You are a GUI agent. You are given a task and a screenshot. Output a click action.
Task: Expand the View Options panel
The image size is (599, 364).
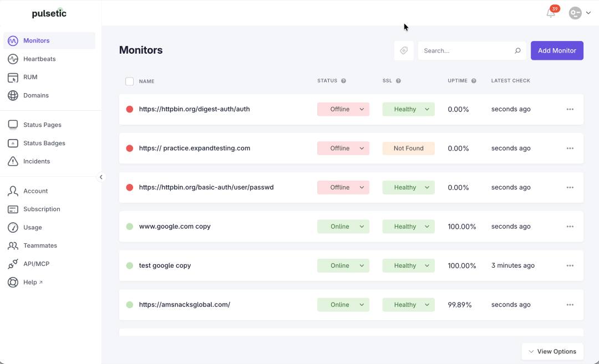[x=552, y=351]
